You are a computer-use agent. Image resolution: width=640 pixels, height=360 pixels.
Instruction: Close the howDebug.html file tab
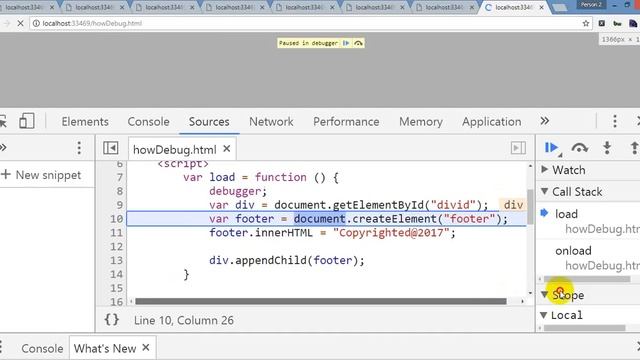[x=227, y=149]
